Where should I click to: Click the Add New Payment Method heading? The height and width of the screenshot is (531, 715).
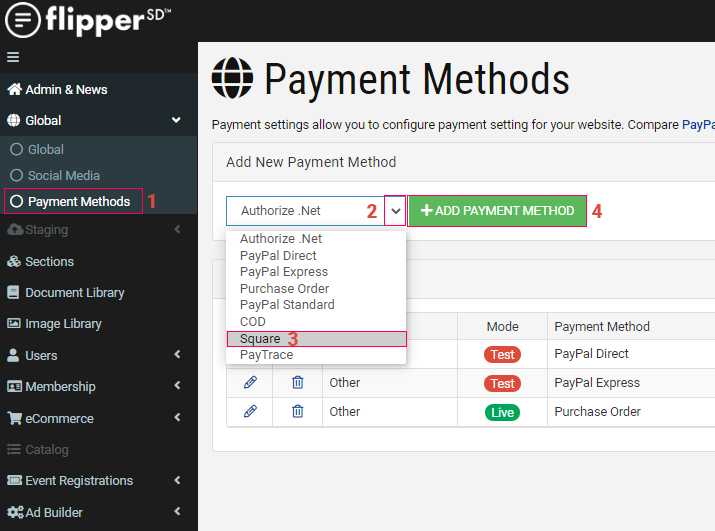click(311, 162)
